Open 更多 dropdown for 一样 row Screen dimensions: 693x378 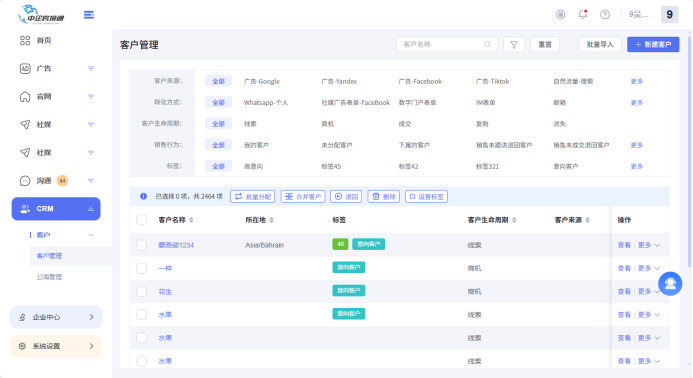tap(649, 268)
